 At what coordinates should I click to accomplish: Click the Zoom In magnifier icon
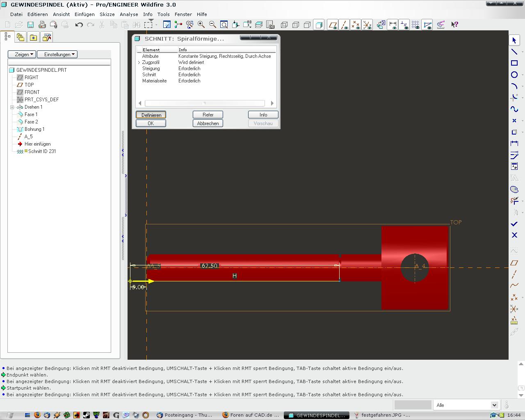tap(201, 25)
